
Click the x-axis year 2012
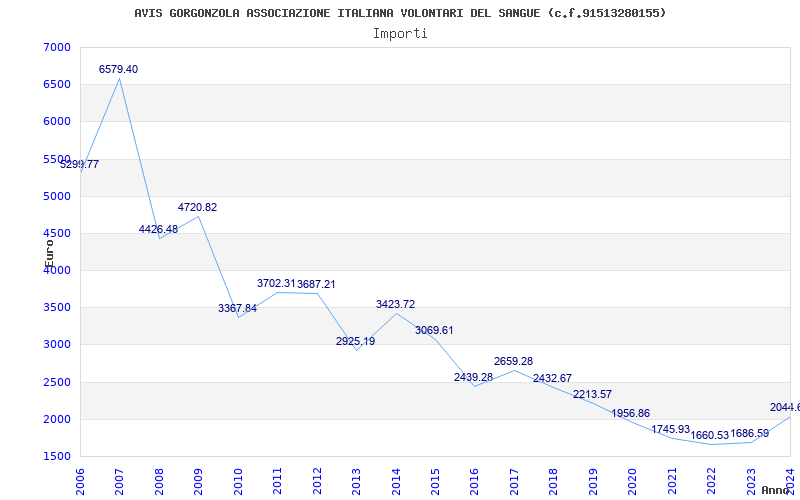pyautogui.click(x=317, y=481)
